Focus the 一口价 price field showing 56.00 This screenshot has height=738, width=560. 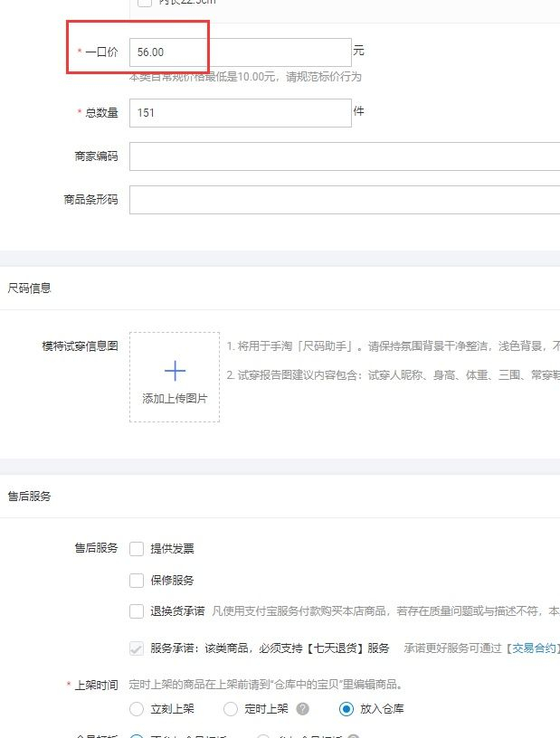(x=240, y=52)
